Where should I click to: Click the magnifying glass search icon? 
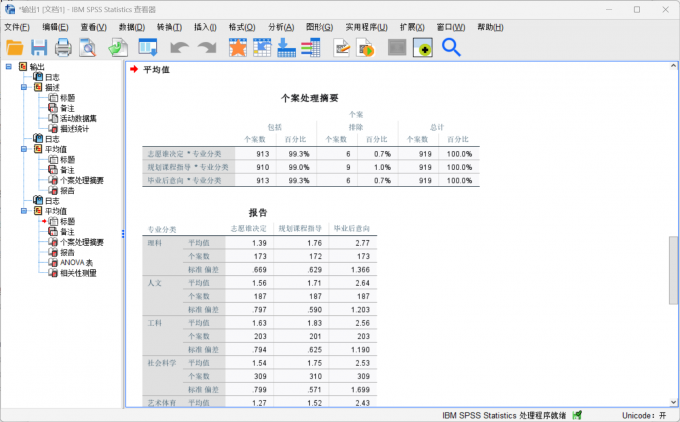point(451,47)
